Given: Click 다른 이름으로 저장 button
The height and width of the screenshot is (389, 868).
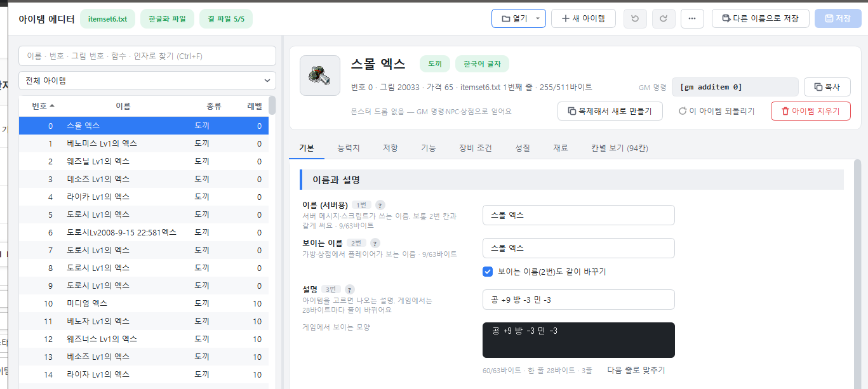Looking at the screenshot, I should coord(761,18).
